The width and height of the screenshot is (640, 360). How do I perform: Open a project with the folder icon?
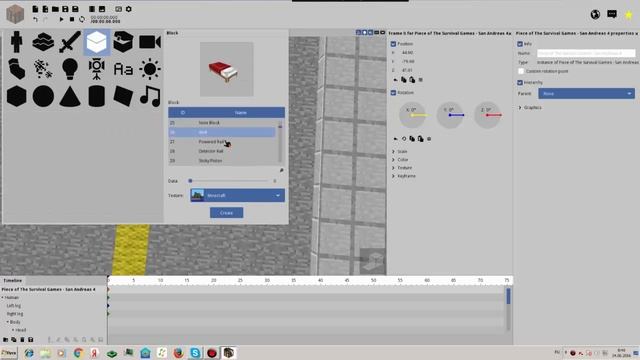click(55, 9)
